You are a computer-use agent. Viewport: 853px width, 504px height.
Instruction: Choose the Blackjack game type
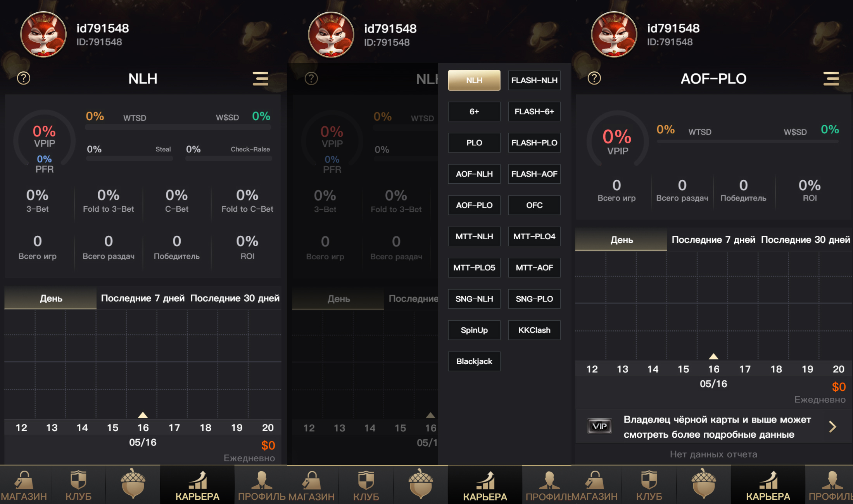[474, 361]
